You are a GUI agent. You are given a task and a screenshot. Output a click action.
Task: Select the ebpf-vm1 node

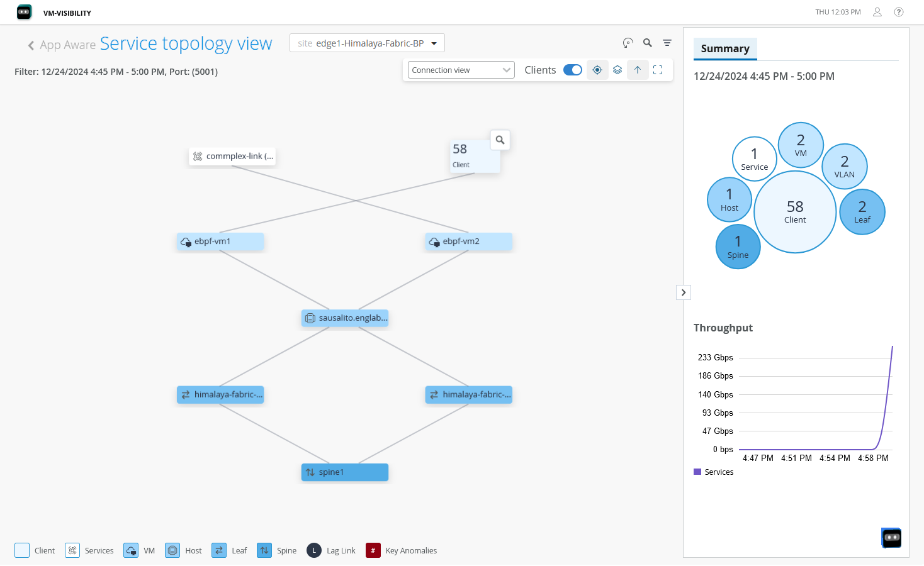[220, 241]
